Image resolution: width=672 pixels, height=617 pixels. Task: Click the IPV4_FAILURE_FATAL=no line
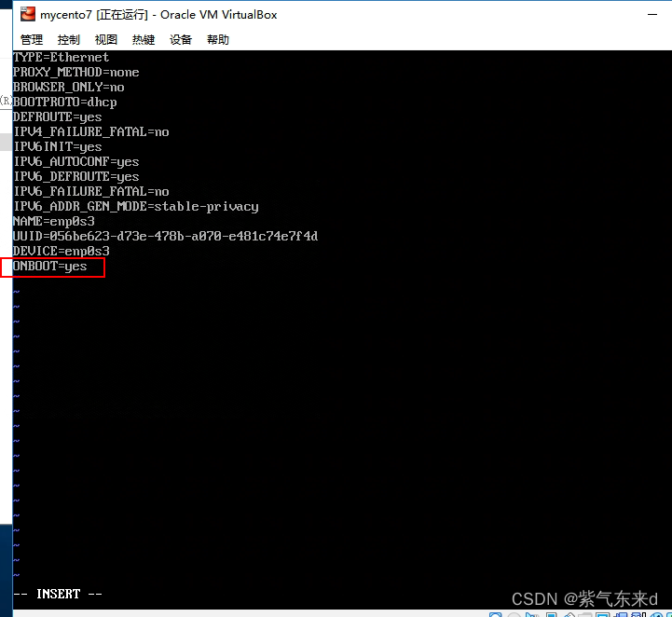coord(90,131)
